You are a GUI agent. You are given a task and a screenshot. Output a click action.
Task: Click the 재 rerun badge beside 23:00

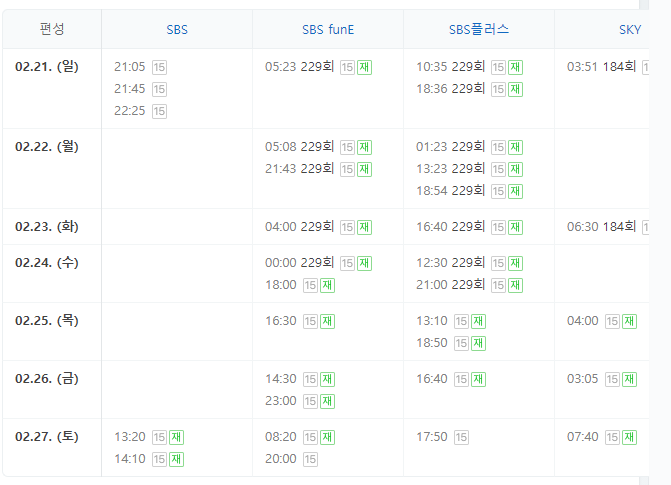point(327,401)
